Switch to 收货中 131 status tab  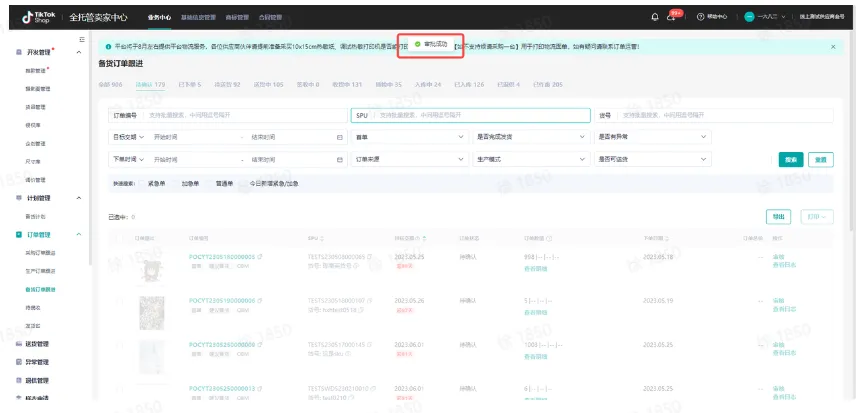[x=347, y=85]
